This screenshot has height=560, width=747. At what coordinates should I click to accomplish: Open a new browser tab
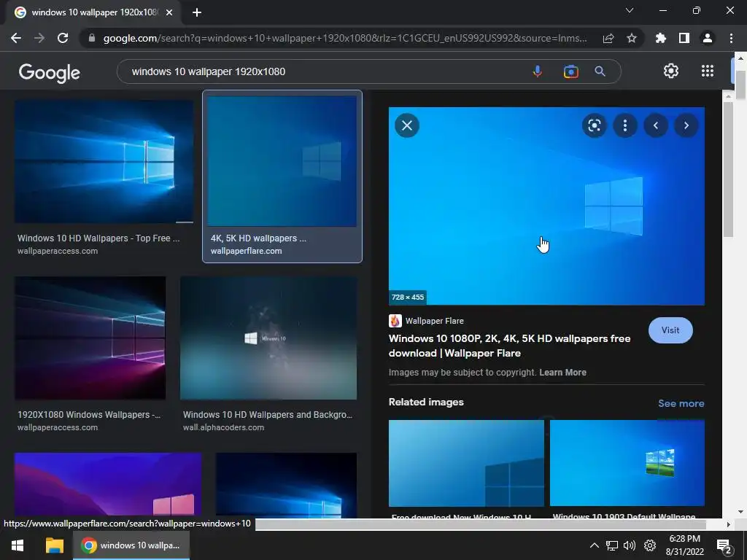pyautogui.click(x=197, y=12)
